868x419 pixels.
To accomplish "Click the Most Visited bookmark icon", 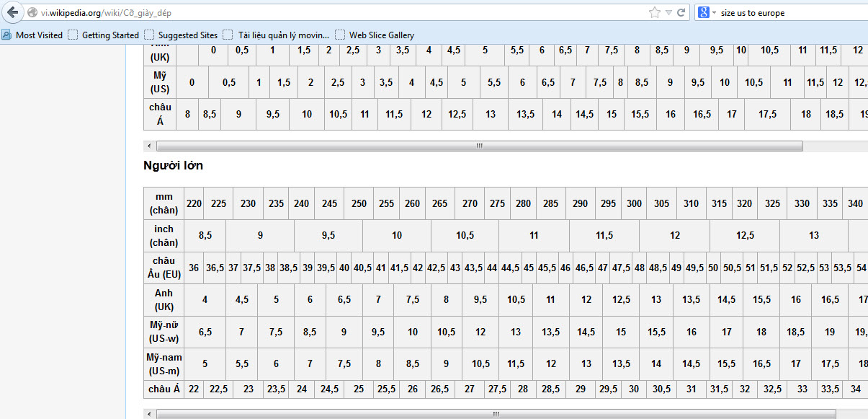I will [x=6, y=35].
